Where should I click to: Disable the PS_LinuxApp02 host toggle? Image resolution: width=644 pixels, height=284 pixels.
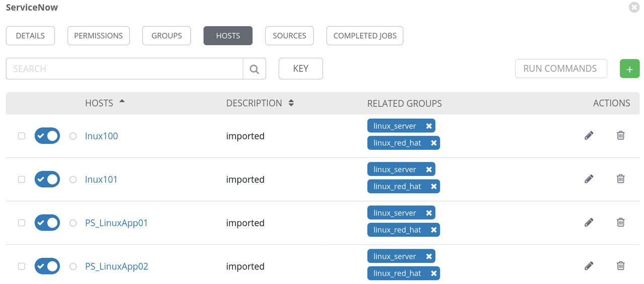point(47,266)
